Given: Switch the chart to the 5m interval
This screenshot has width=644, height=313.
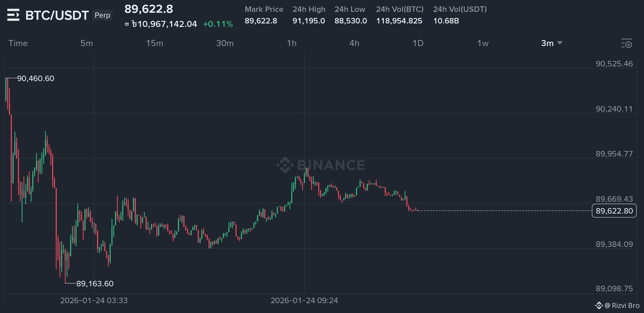Looking at the screenshot, I should [87, 43].
